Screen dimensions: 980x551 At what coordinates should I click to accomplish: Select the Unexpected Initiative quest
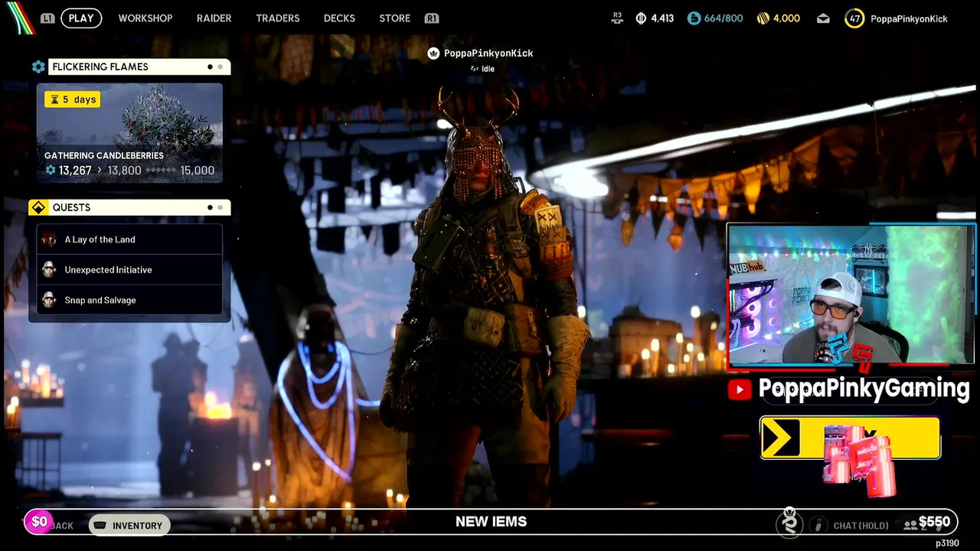click(x=129, y=269)
